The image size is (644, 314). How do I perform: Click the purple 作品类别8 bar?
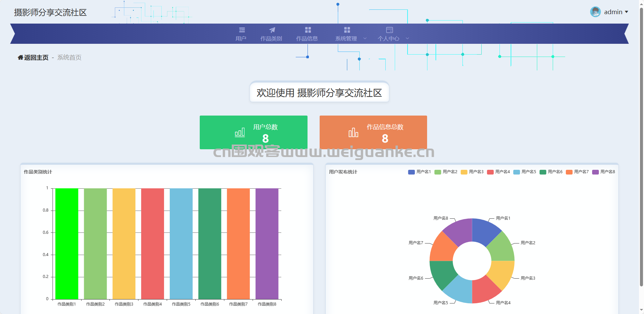(x=267, y=244)
